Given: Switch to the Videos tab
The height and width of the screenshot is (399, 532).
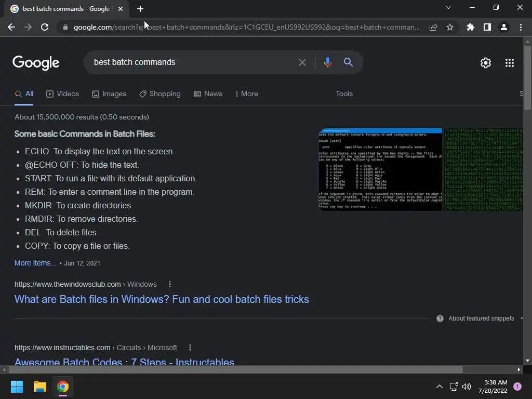Looking at the screenshot, I should point(62,94).
